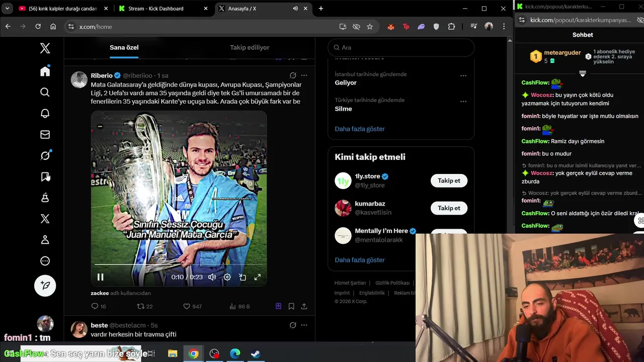Bookmark this page with star icon
644x362 pixels.
(370, 27)
